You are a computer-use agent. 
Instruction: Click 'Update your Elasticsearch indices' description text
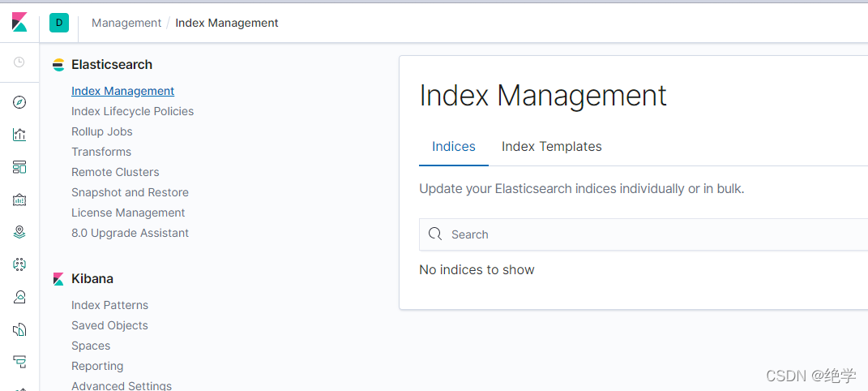[x=582, y=189]
